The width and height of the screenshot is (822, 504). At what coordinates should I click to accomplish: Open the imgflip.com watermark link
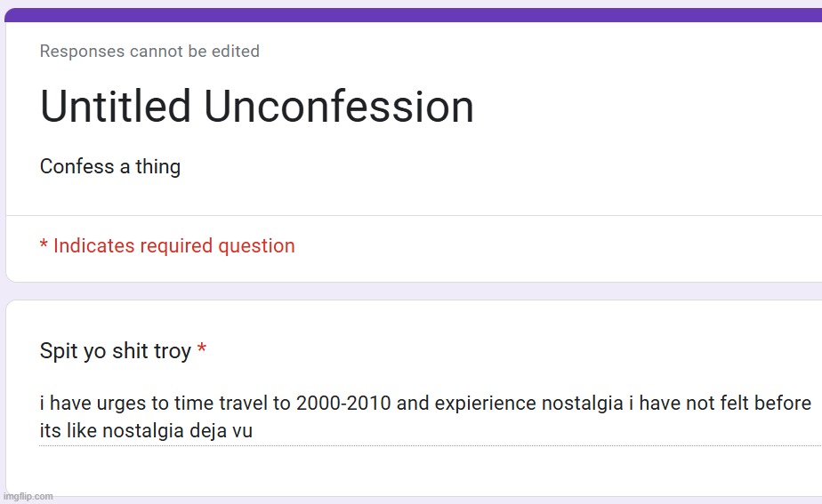click(x=28, y=496)
